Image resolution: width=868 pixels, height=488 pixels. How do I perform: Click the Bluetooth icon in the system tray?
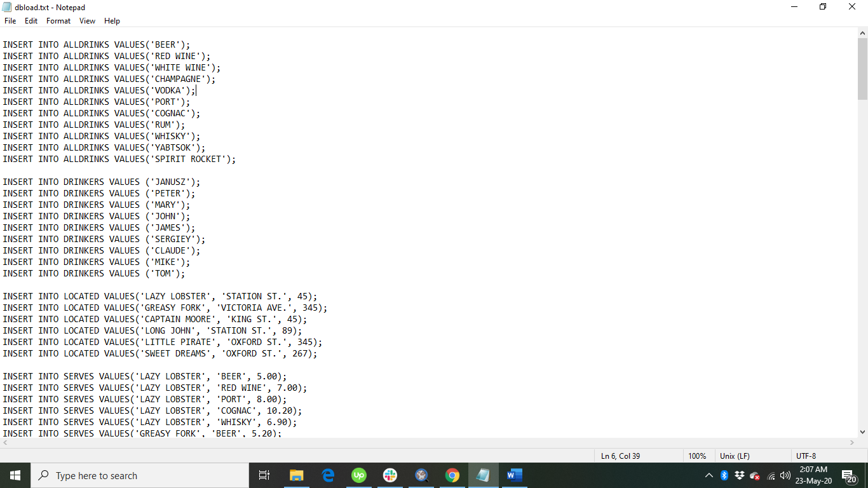725,475
